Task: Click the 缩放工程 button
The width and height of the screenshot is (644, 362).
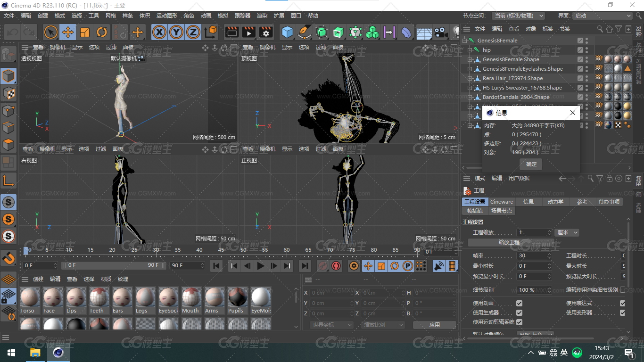Action: (x=511, y=242)
